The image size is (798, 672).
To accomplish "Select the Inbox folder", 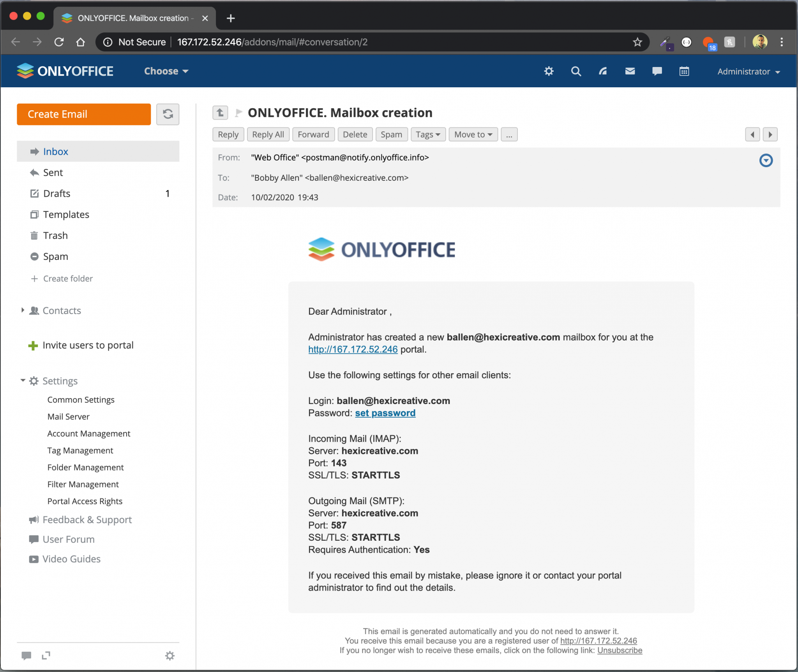I will click(98, 152).
